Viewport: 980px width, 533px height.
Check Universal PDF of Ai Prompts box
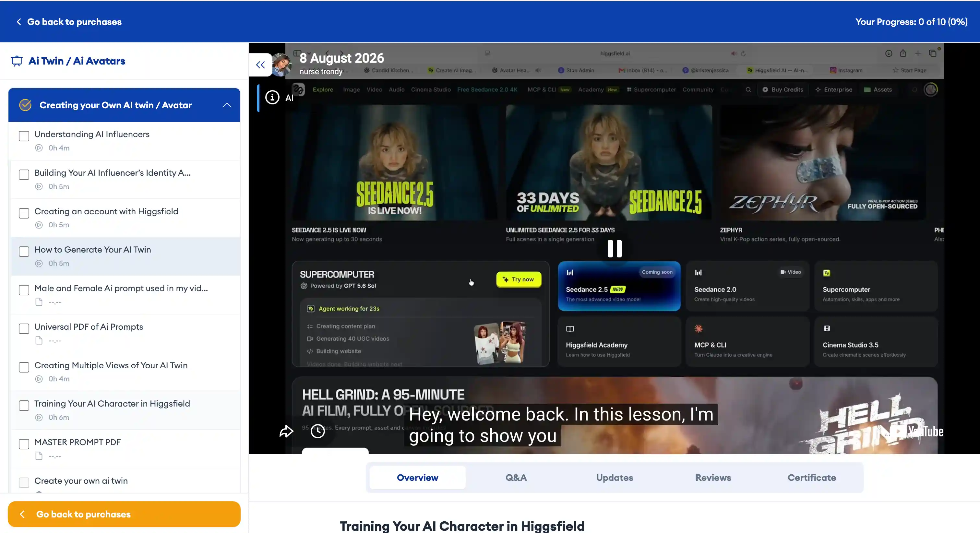point(24,329)
